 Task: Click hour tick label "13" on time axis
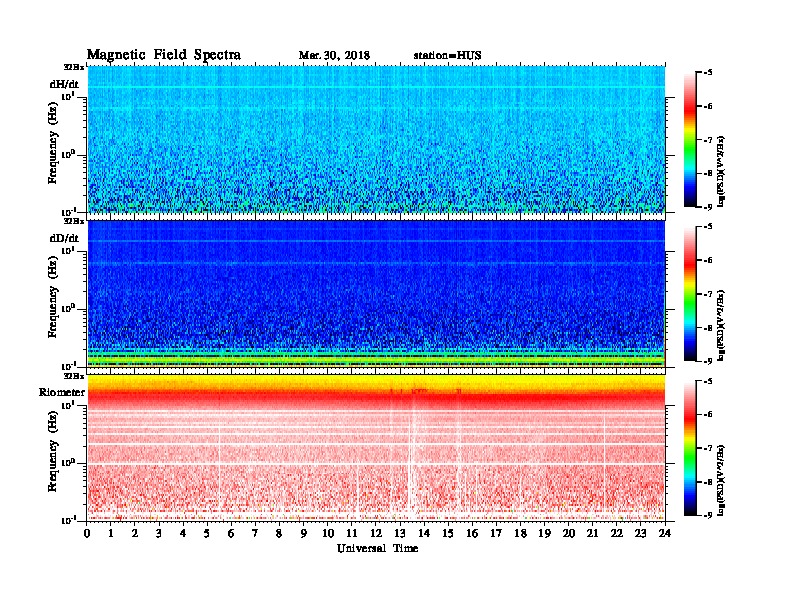click(x=400, y=533)
